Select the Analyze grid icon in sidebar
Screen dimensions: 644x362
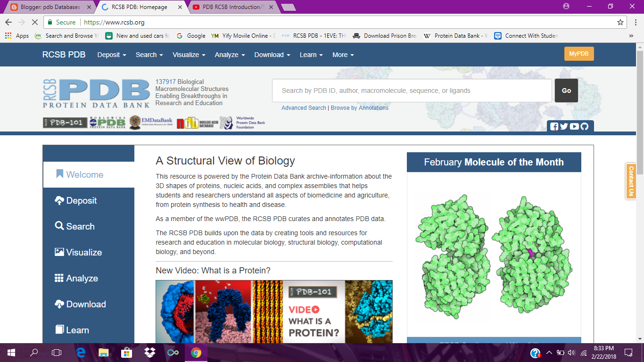(60, 278)
